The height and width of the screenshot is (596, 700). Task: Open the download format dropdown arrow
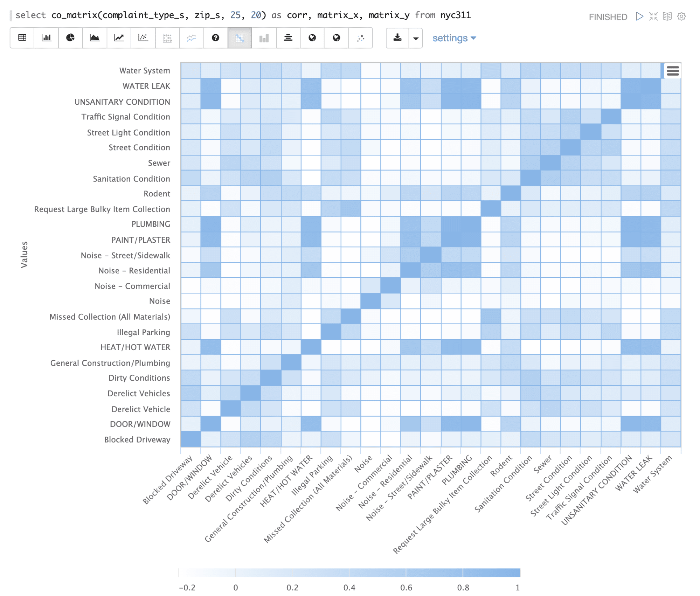(x=415, y=38)
